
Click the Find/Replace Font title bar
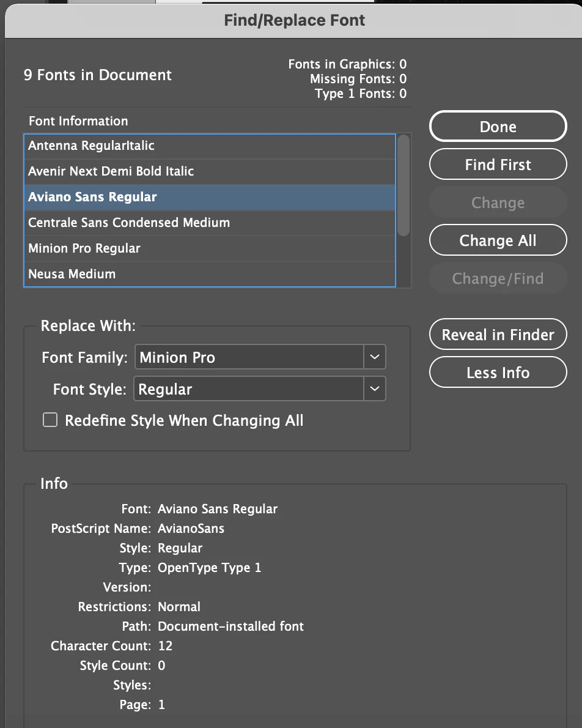tap(294, 20)
